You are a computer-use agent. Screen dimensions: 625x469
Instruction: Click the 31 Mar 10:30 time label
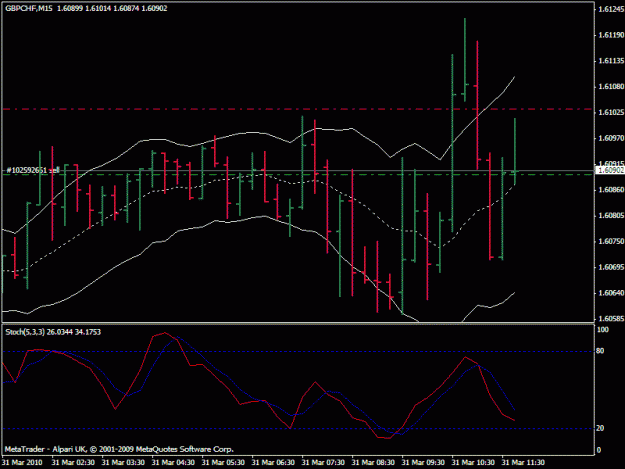[473, 463]
